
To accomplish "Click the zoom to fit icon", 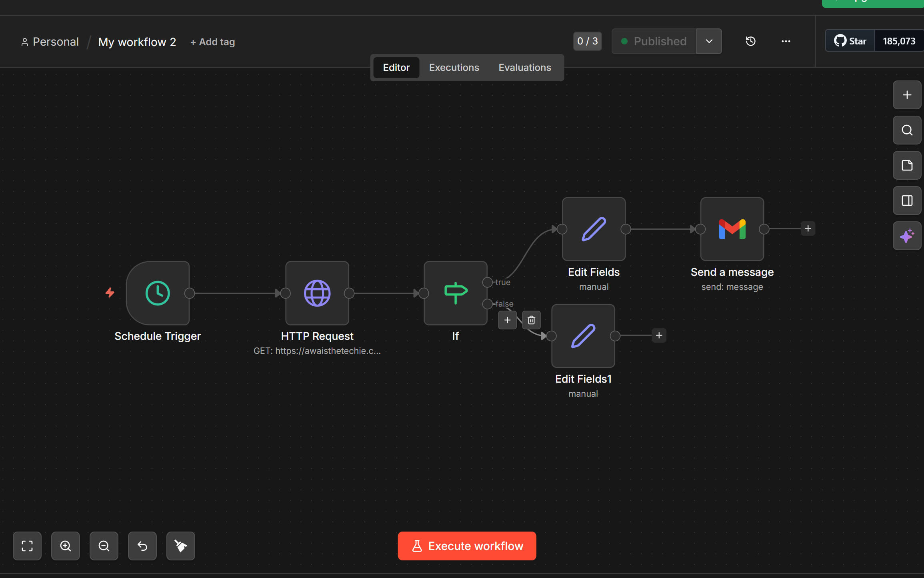I will [x=27, y=546].
